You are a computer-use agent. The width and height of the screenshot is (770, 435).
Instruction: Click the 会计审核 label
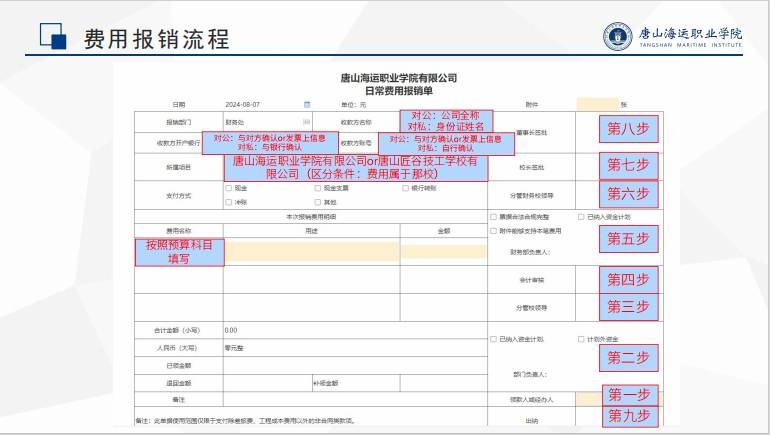(531, 280)
